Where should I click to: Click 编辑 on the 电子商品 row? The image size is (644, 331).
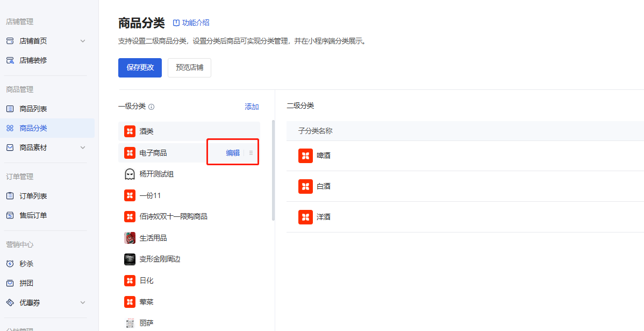[x=233, y=153]
